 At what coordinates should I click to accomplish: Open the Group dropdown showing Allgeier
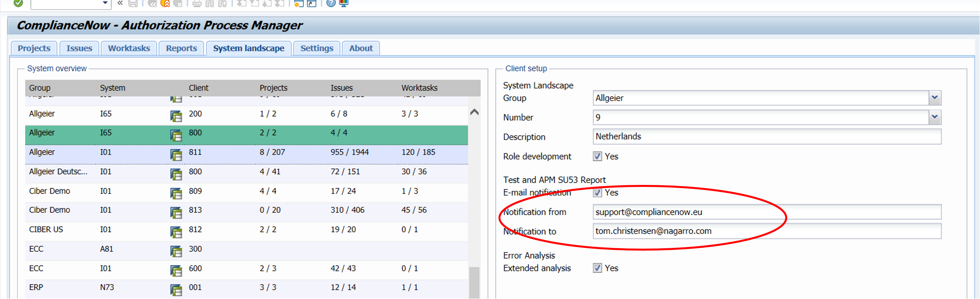[935, 98]
